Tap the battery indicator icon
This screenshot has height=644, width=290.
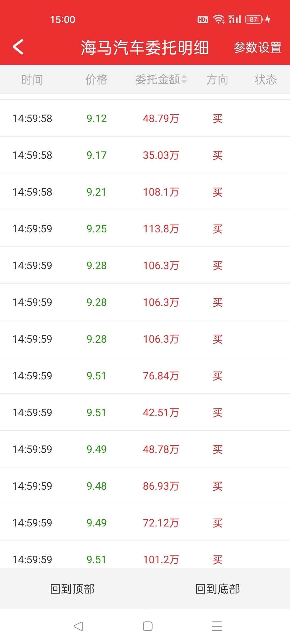tap(254, 20)
